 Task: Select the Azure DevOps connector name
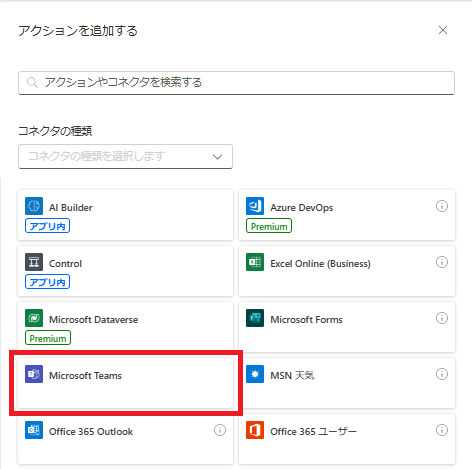tap(302, 208)
